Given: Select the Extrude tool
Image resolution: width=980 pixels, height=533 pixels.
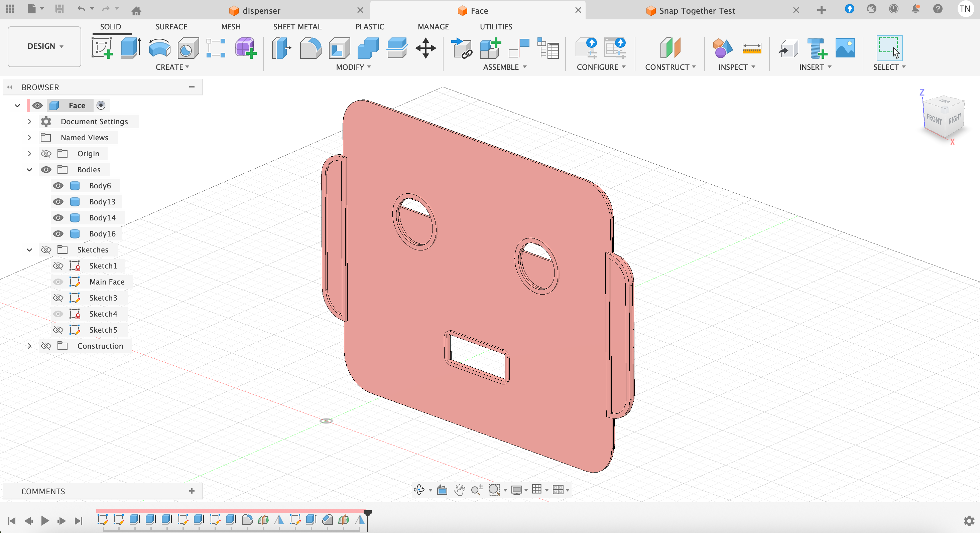Looking at the screenshot, I should tap(130, 48).
